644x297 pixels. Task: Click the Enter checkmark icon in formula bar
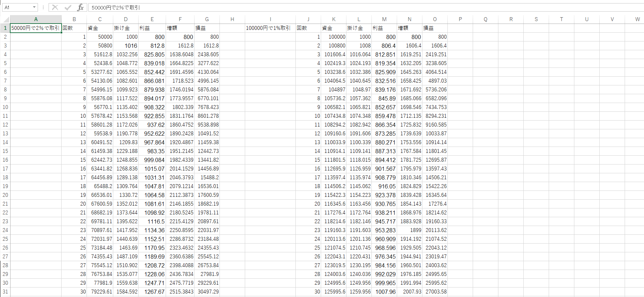[68, 7]
